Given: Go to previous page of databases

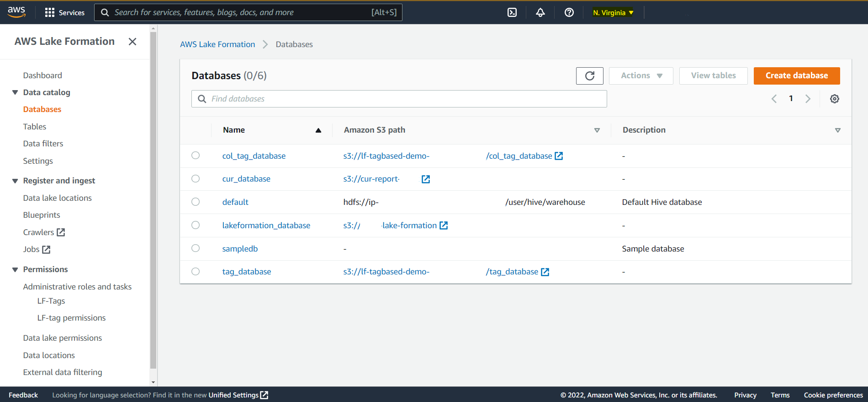Looking at the screenshot, I should [774, 99].
